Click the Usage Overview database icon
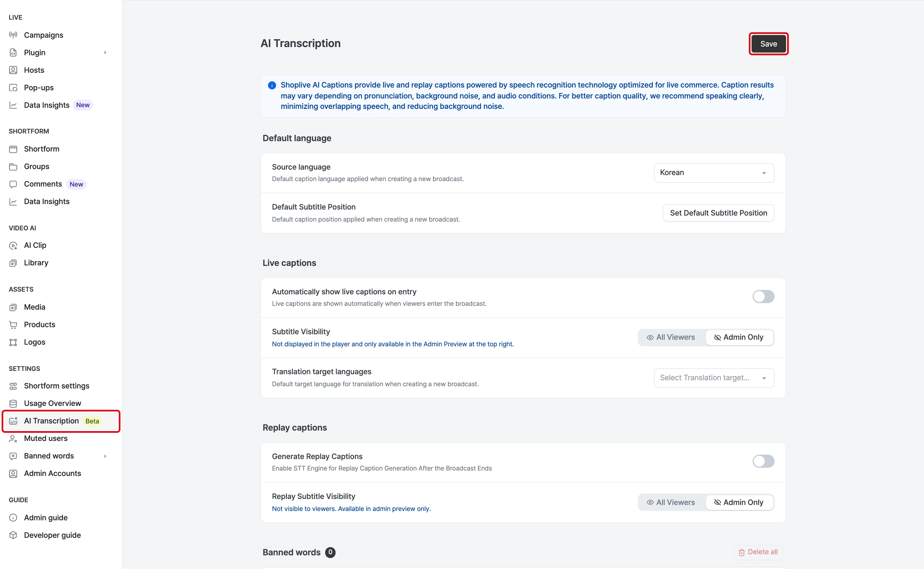The image size is (924, 569). [13, 403]
